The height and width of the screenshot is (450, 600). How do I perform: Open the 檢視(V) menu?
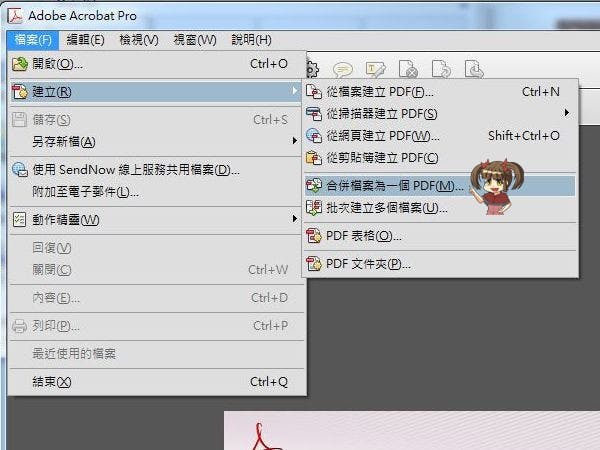pyautogui.click(x=139, y=40)
